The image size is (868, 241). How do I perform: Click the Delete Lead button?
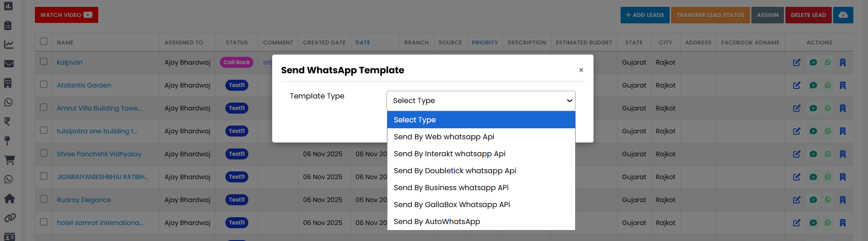coord(808,15)
